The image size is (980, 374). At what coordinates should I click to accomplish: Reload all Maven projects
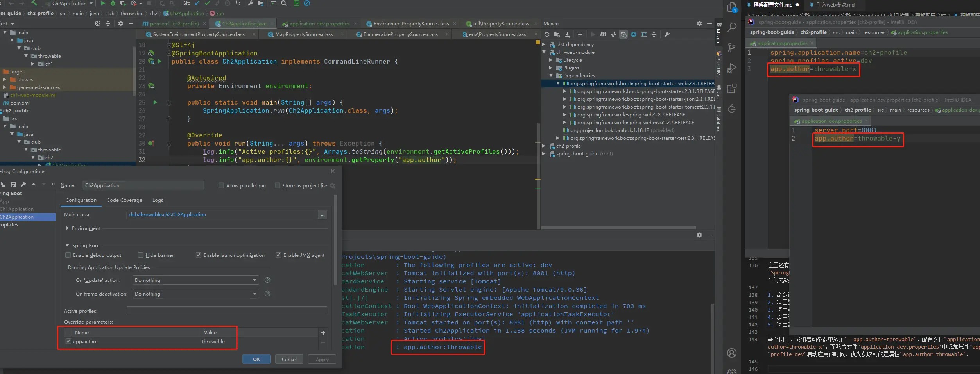(x=547, y=34)
